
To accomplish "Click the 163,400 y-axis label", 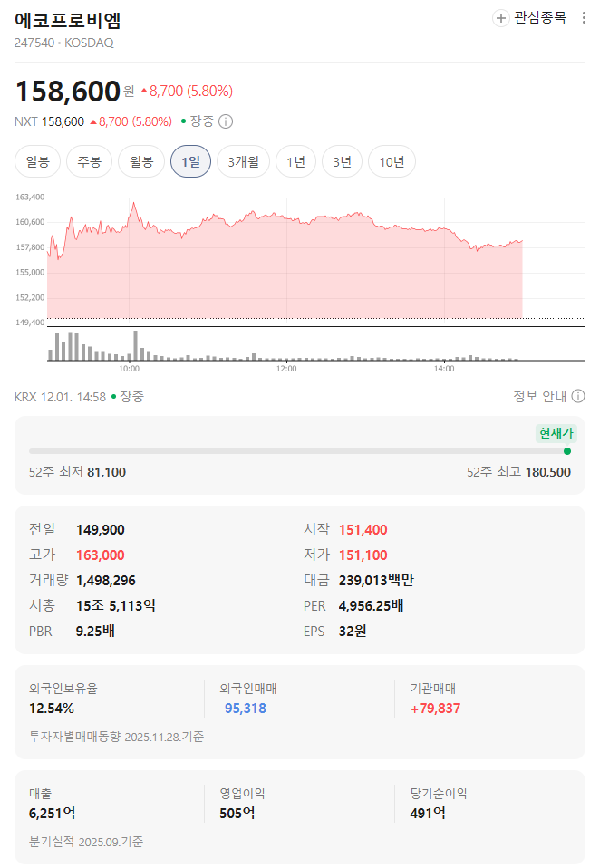I will 30,198.
